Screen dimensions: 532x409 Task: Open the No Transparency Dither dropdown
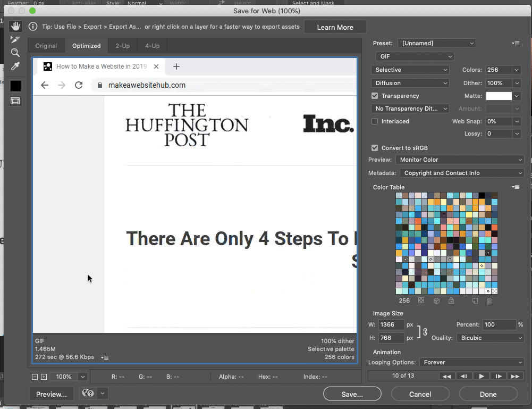[410, 108]
